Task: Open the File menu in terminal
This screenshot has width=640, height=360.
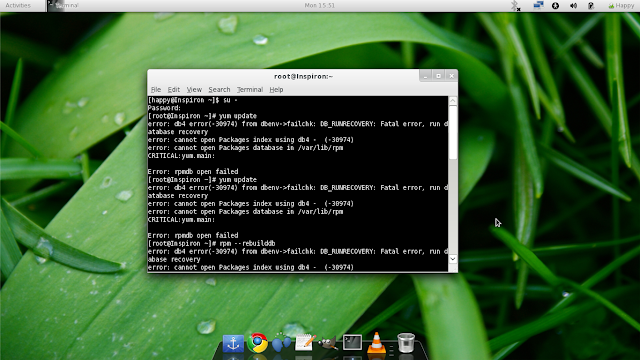Action: pos(156,89)
